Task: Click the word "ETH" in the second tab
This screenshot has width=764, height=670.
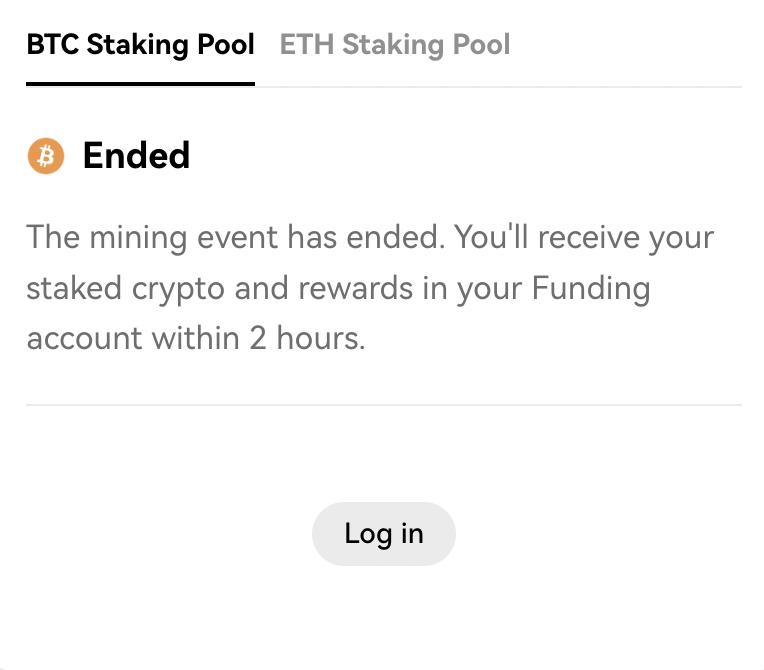Action: click(x=306, y=45)
